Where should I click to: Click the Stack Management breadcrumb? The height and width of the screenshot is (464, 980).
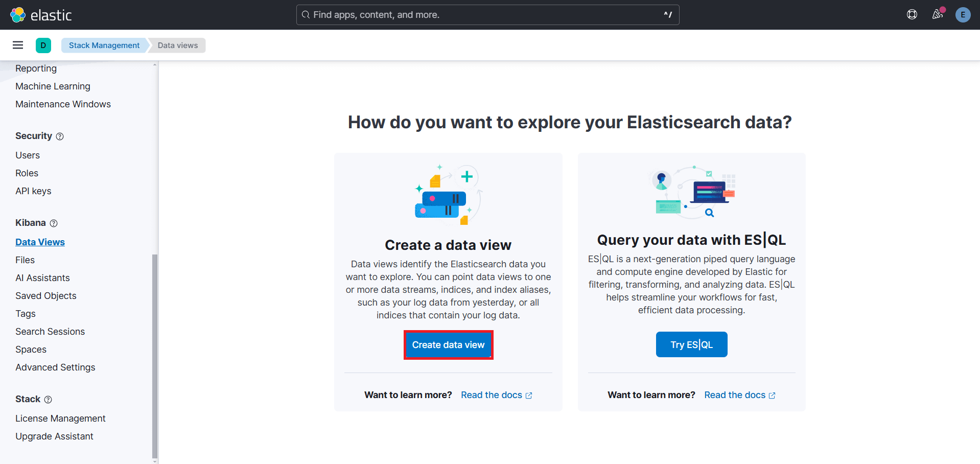point(103,45)
